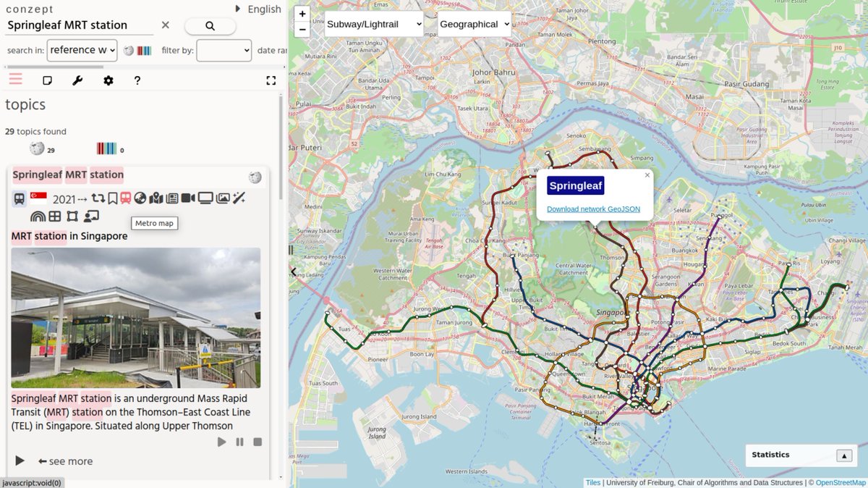
Task: Zoom out the map with minus button
Action: click(x=302, y=30)
